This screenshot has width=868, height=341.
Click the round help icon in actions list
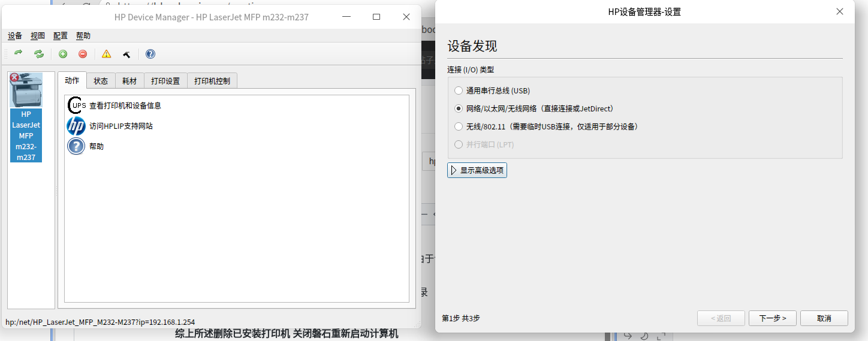pyautogui.click(x=76, y=146)
